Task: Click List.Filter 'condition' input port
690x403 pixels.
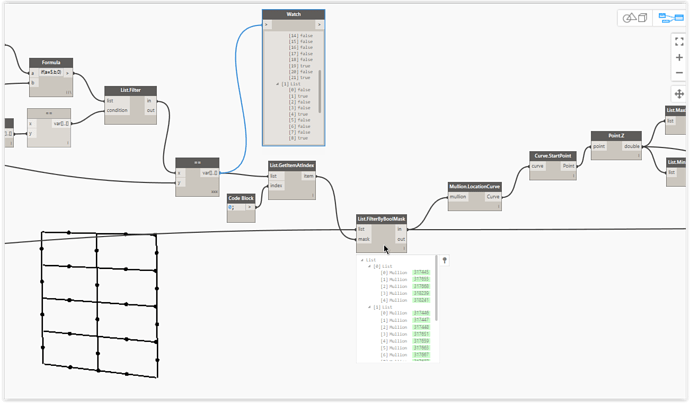Action: (x=117, y=110)
